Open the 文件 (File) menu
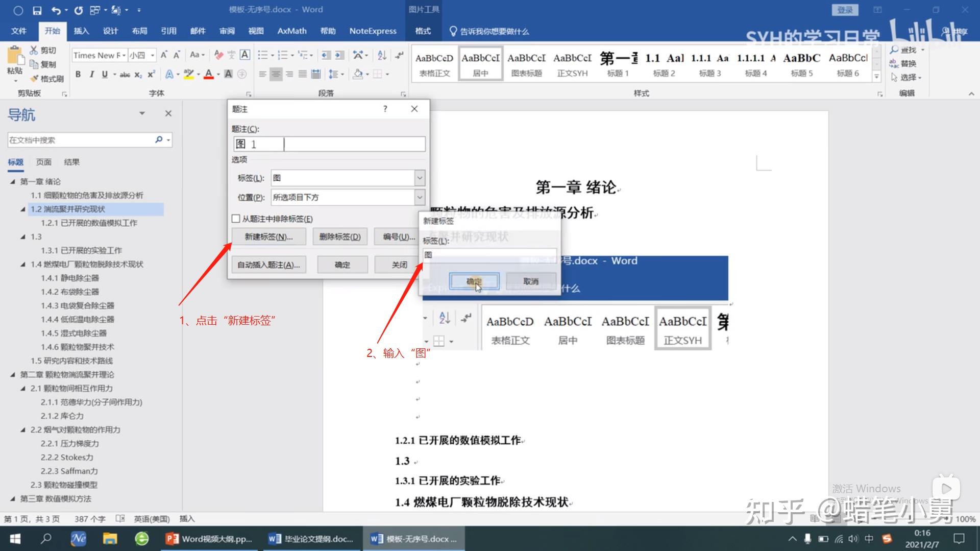Viewport: 980px width, 551px height. click(19, 31)
